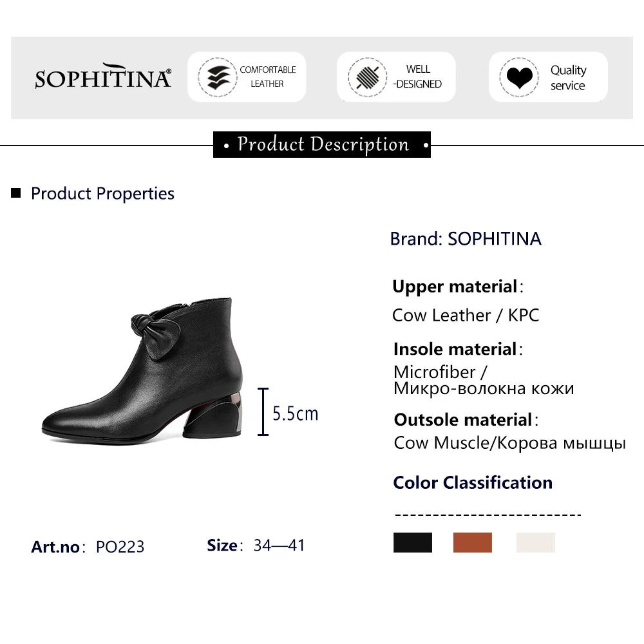Click the black bullet square beside Product Properties
This screenshot has width=644, height=644.
click(17, 193)
